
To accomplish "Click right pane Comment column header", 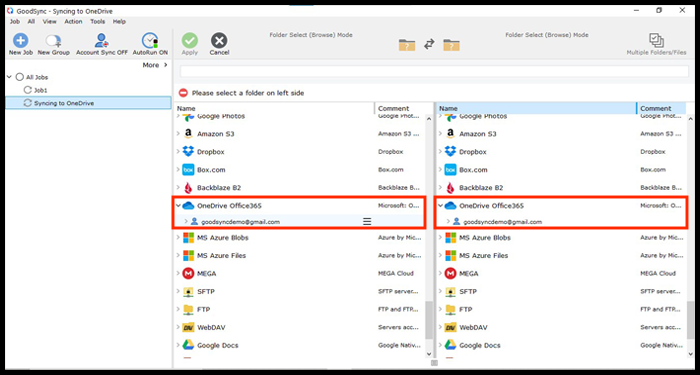I will click(x=661, y=108).
